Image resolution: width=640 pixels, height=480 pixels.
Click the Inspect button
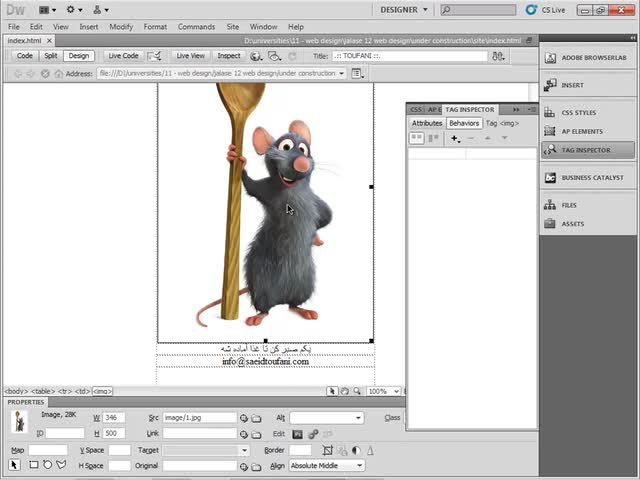pos(229,56)
